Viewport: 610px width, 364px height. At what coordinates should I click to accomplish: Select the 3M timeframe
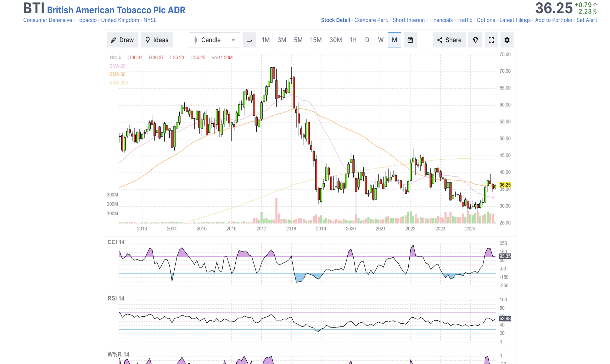[282, 40]
